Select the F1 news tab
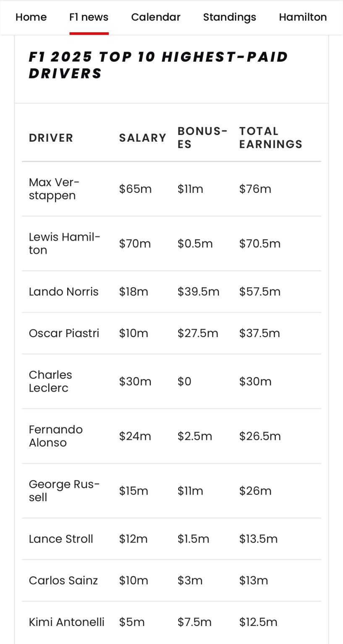The image size is (343, 644). pos(89,17)
